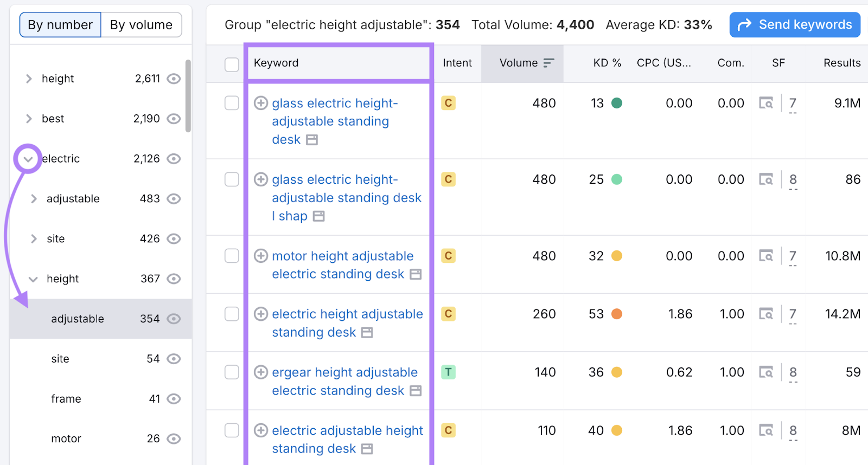This screenshot has width=868, height=465.
Task: Select the "adjustable 354" item in the sidebar
Action: pyautogui.click(x=77, y=319)
